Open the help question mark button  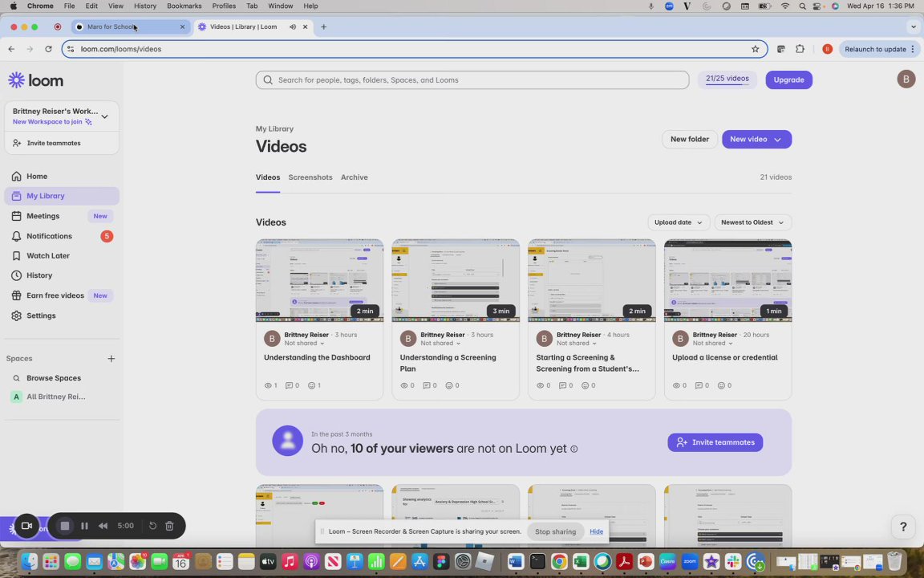pos(903,527)
